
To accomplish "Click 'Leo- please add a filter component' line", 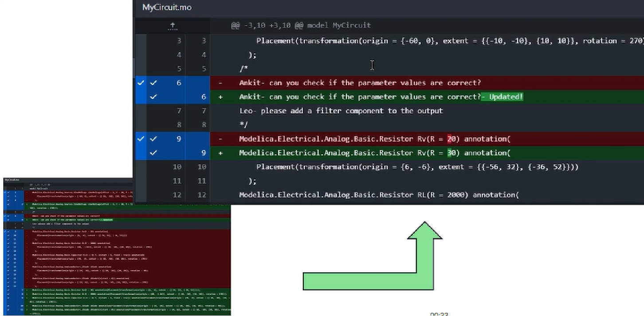I will 341,111.
